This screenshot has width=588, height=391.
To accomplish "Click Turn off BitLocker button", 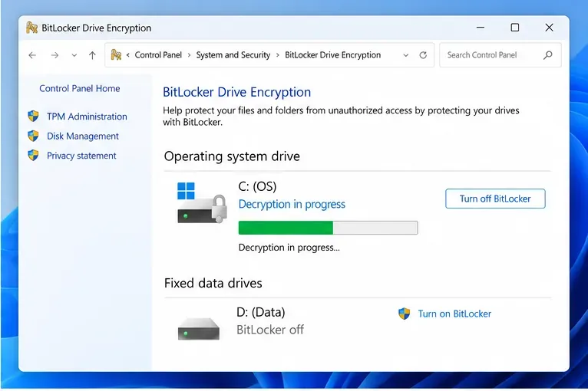I will [495, 199].
